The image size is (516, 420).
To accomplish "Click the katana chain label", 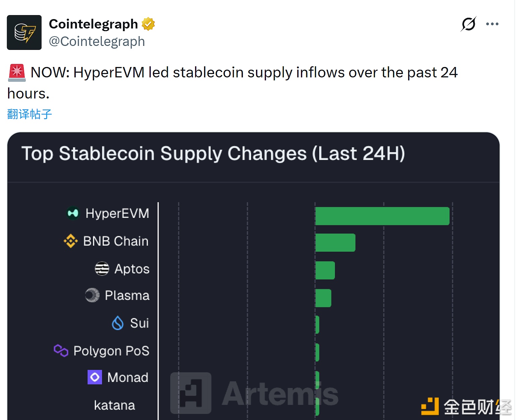I will pyautogui.click(x=114, y=405).
